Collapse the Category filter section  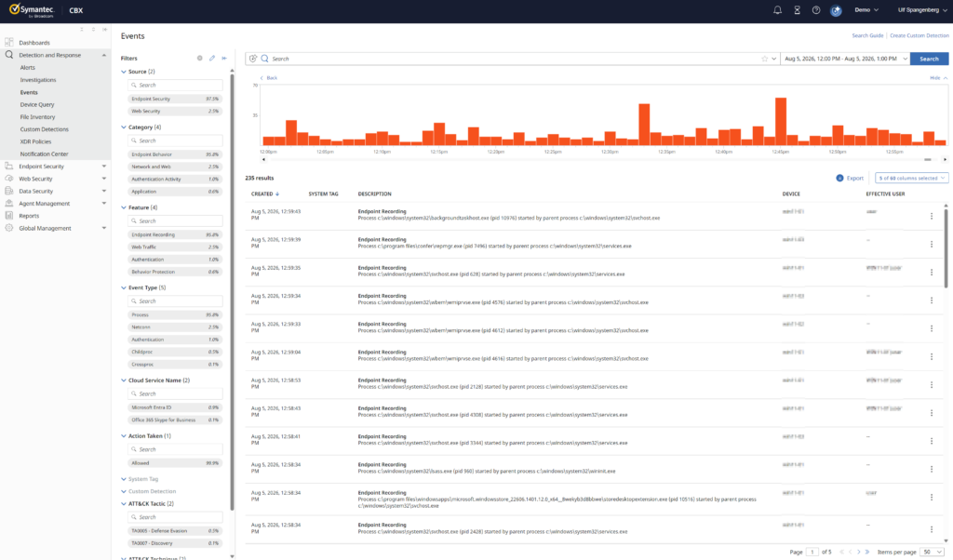(124, 127)
